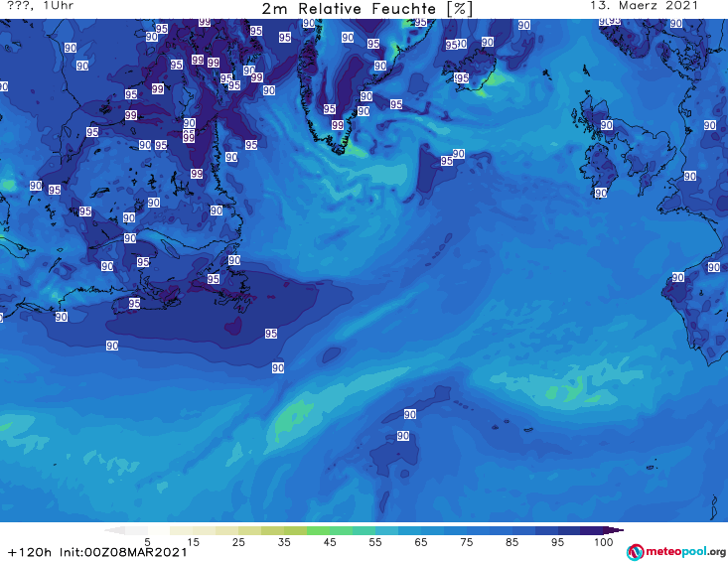Click the '65' tick on the color scale
Viewport: 728px width, 562px height.
(x=421, y=542)
